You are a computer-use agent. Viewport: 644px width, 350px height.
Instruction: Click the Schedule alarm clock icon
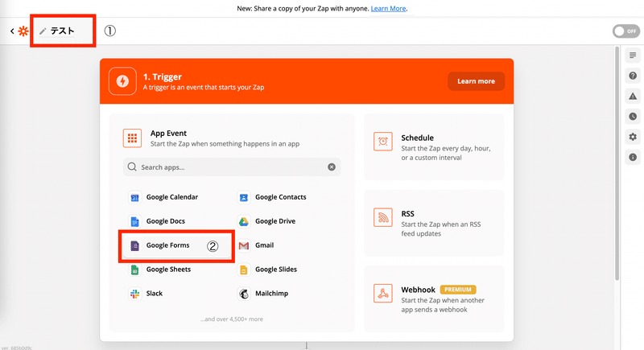click(x=383, y=142)
